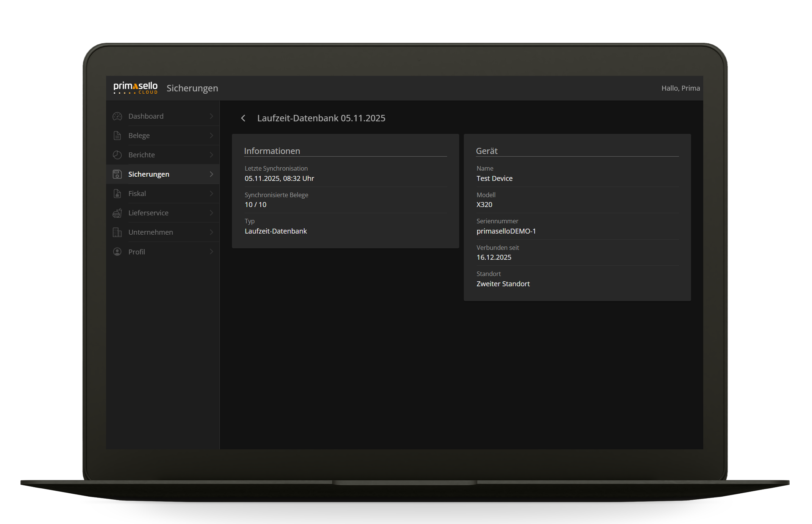Expand the Profil chevron arrow
The image size is (812, 524).
[211, 252]
